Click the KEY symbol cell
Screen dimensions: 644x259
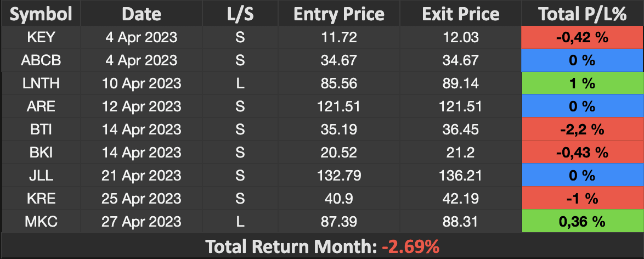[41, 37]
